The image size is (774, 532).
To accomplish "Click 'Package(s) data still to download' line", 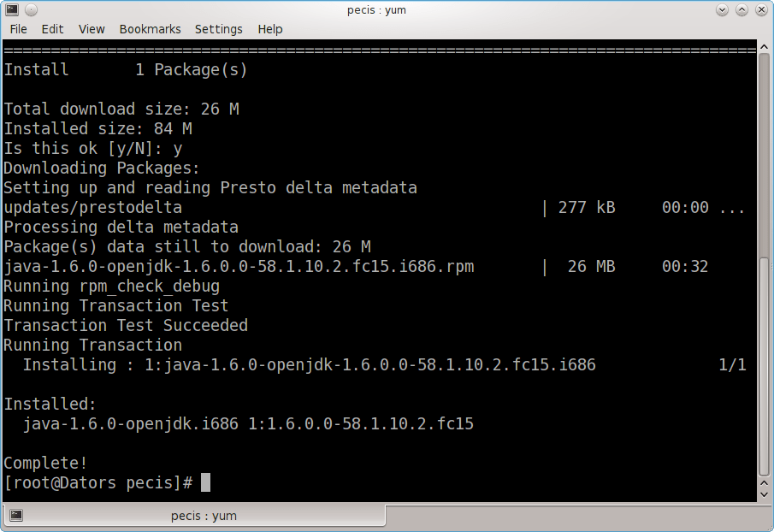I will [x=187, y=246].
